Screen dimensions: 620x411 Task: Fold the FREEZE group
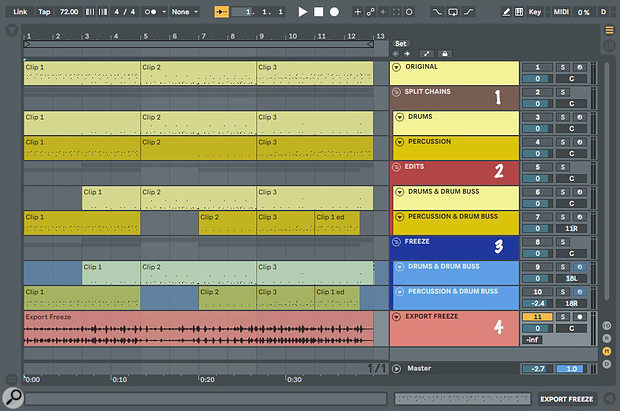click(x=396, y=242)
